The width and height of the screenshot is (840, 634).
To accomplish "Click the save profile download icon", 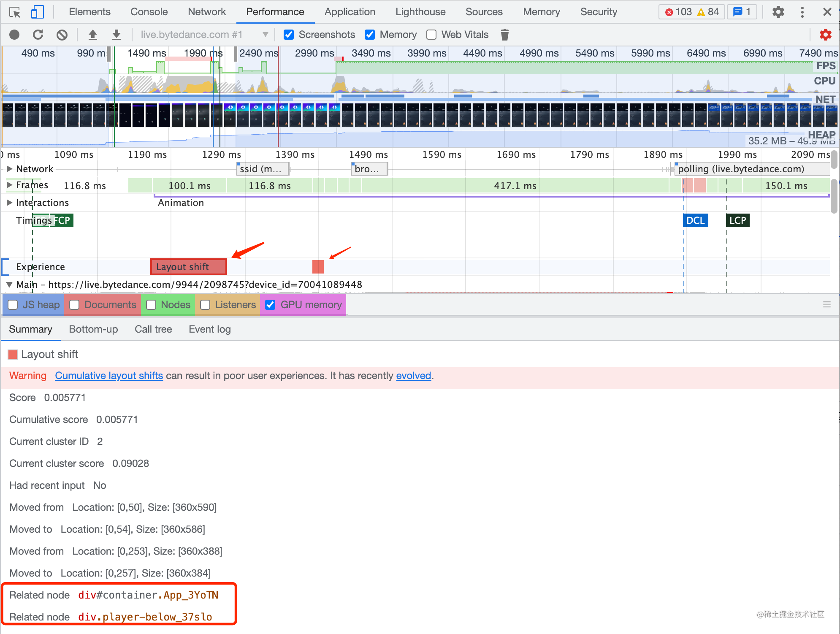I will (x=117, y=35).
